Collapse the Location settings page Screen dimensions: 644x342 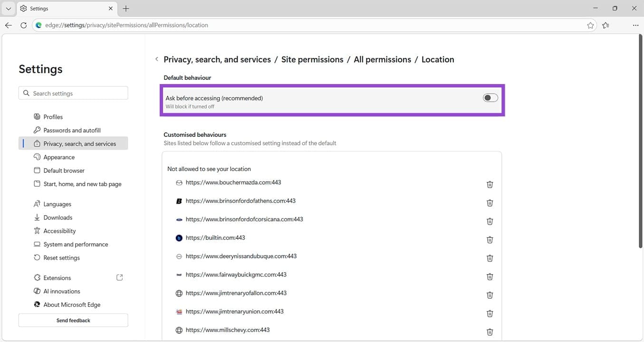157,59
